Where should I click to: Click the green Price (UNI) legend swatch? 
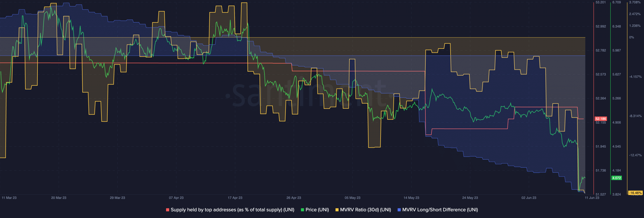point(302,210)
